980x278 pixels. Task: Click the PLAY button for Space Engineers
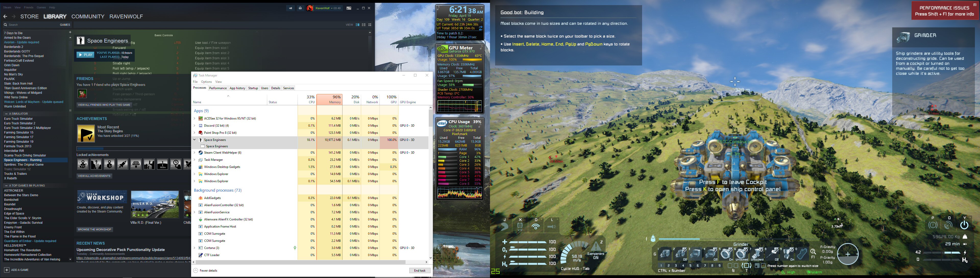[85, 55]
